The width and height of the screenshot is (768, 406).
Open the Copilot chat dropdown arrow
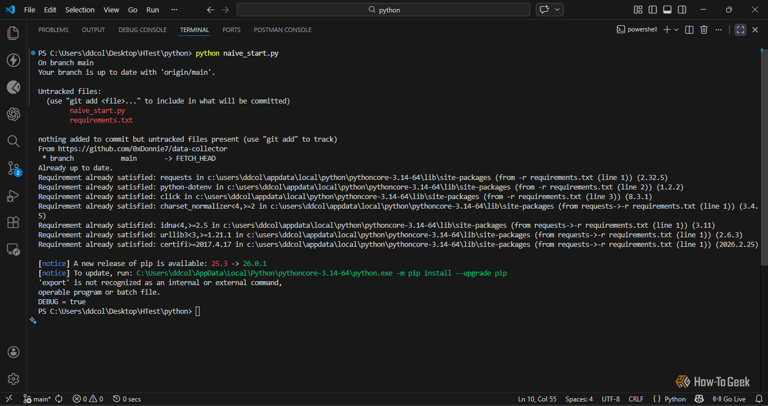click(x=558, y=10)
